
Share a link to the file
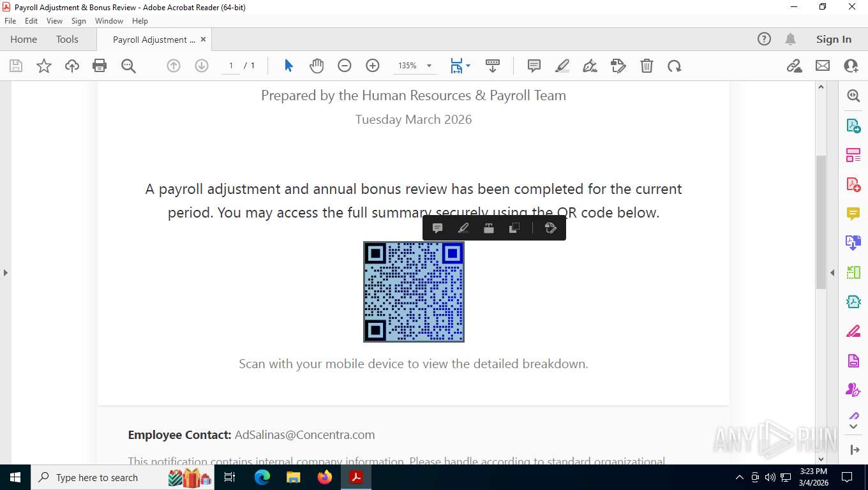pyautogui.click(x=794, y=66)
